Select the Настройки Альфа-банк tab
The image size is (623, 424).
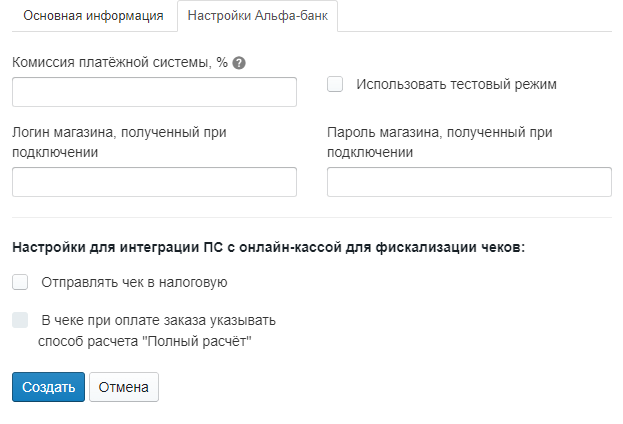257,16
